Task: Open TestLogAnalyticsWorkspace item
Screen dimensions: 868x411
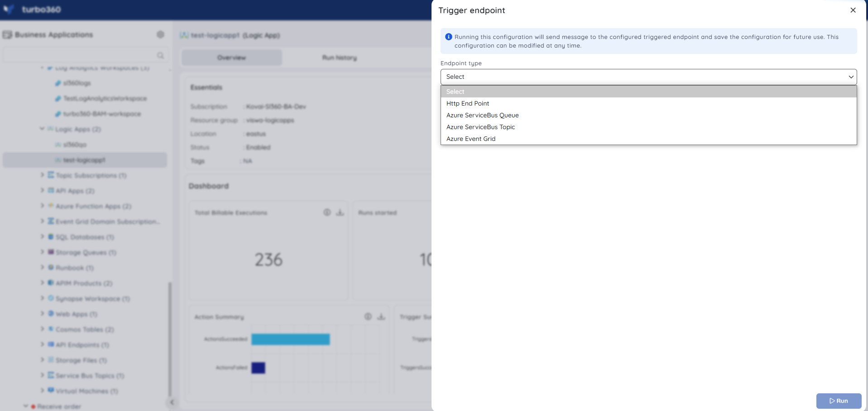Action: pyautogui.click(x=105, y=98)
